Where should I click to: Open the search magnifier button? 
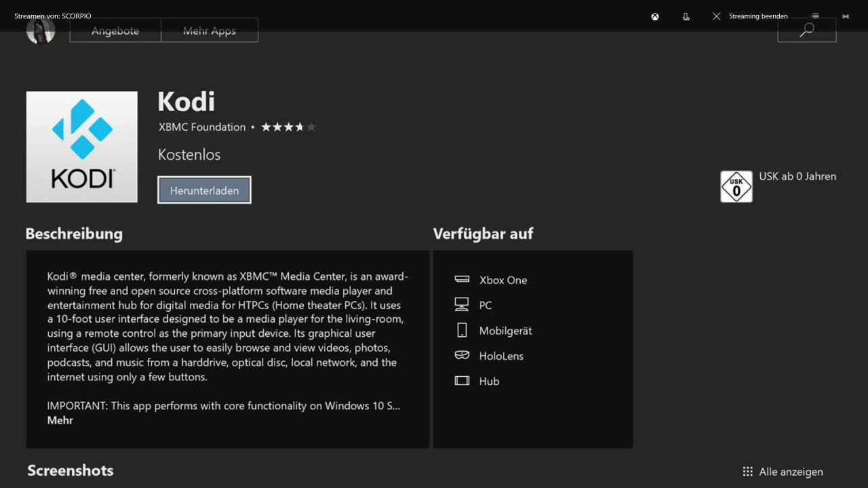click(807, 30)
